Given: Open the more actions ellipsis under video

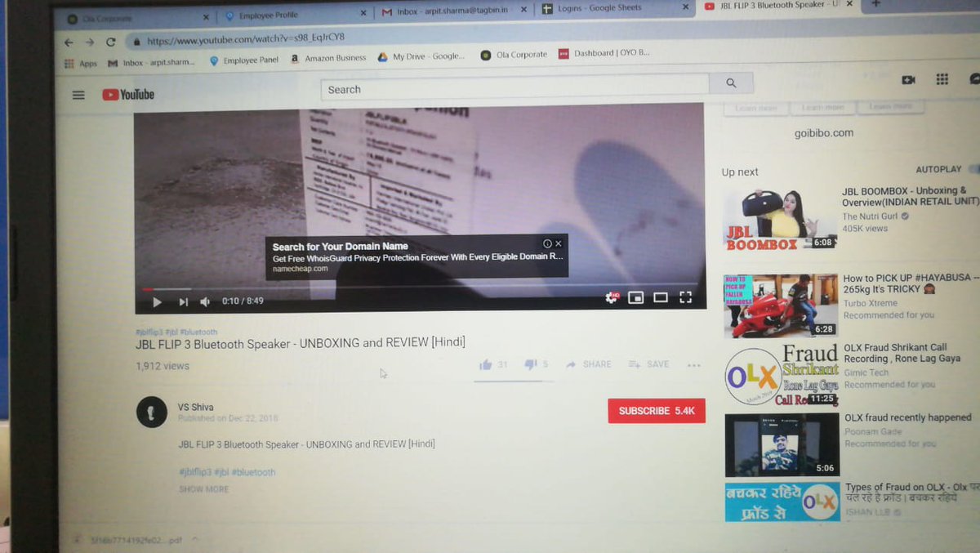Looking at the screenshot, I should coord(694,365).
